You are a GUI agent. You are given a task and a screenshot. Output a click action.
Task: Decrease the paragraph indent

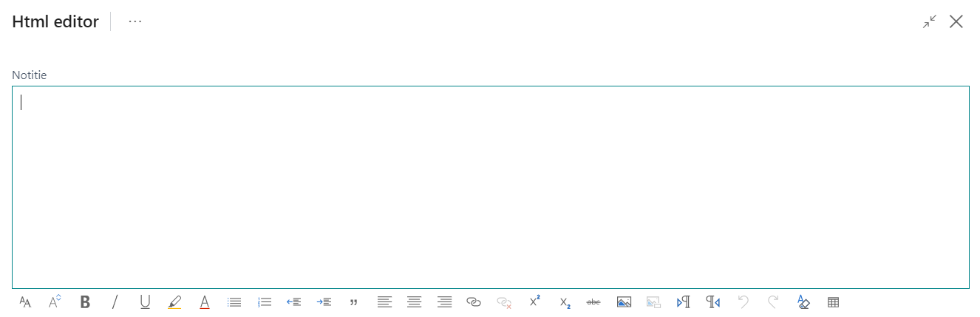pos(294,301)
